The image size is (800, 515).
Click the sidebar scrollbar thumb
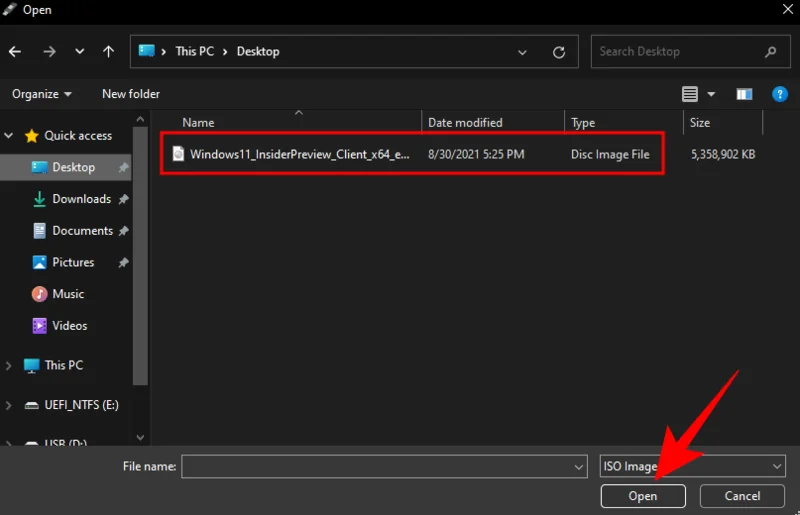point(140,256)
